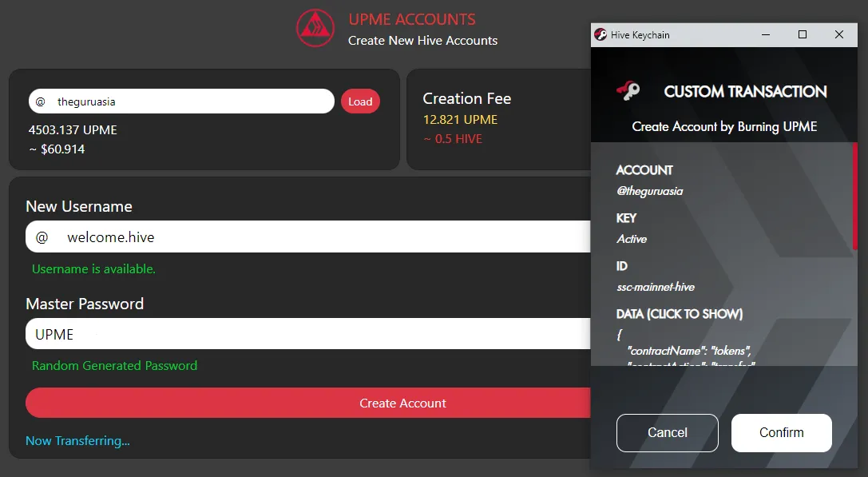The height and width of the screenshot is (477, 868).
Task: Focus the account name field with theguruasia
Action: 181,101
